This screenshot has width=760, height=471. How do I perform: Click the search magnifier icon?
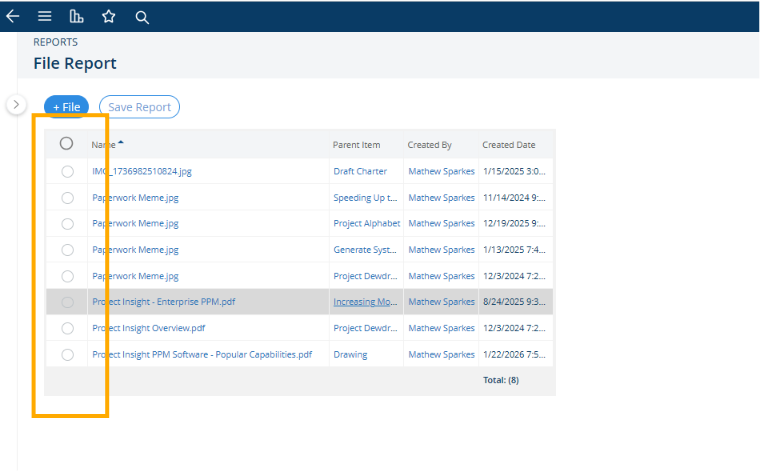(x=142, y=17)
